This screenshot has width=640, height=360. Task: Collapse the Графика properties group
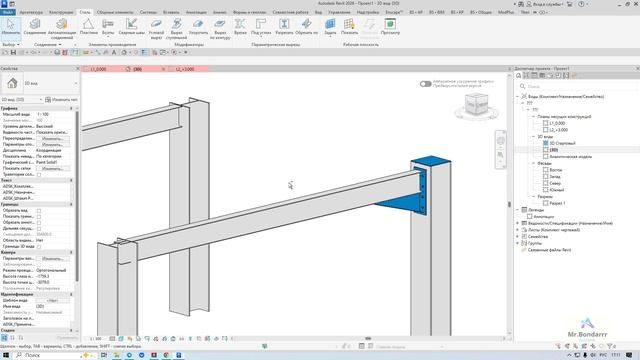pyautogui.click(x=71, y=109)
